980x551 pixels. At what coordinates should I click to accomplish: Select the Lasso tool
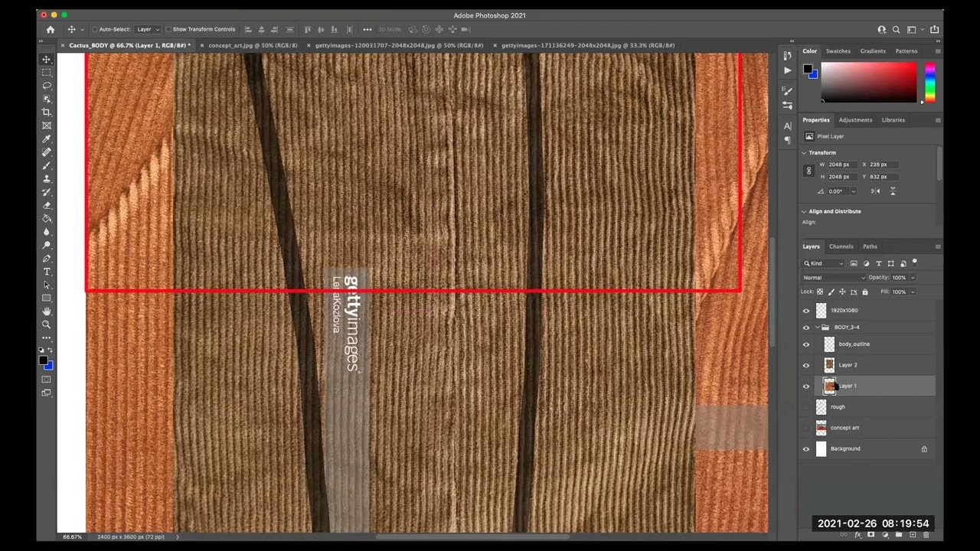[47, 86]
